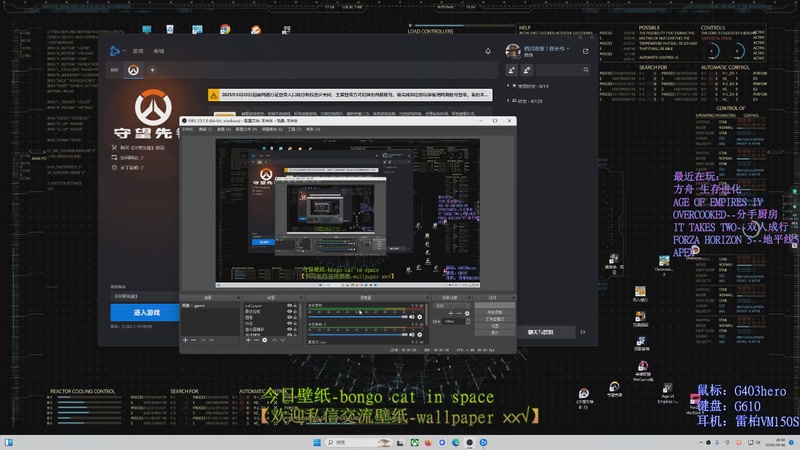Screen dimensions: 800x450
Task: Toggle visibility of wallpaper source
Action: [289, 306]
